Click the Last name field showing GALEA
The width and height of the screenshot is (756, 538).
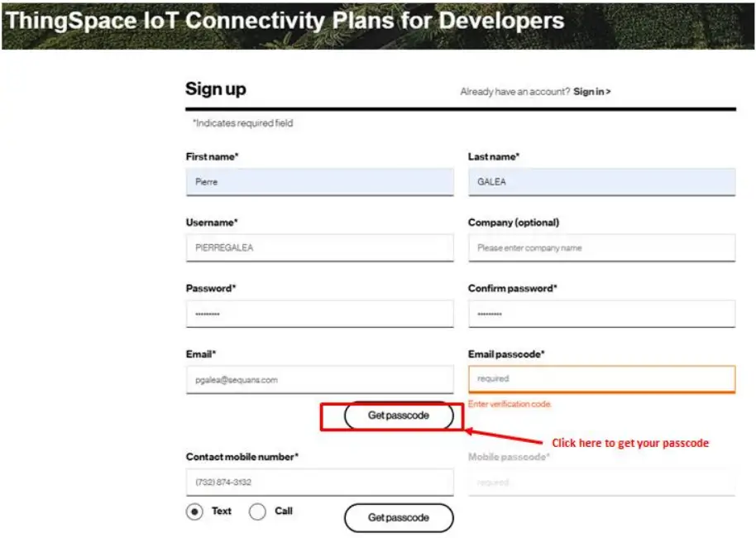pos(600,181)
